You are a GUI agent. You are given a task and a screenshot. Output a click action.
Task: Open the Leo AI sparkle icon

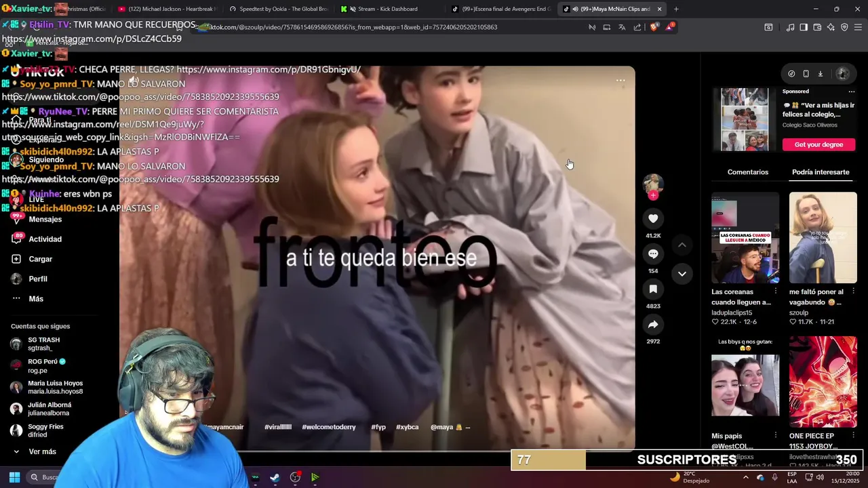tap(831, 27)
